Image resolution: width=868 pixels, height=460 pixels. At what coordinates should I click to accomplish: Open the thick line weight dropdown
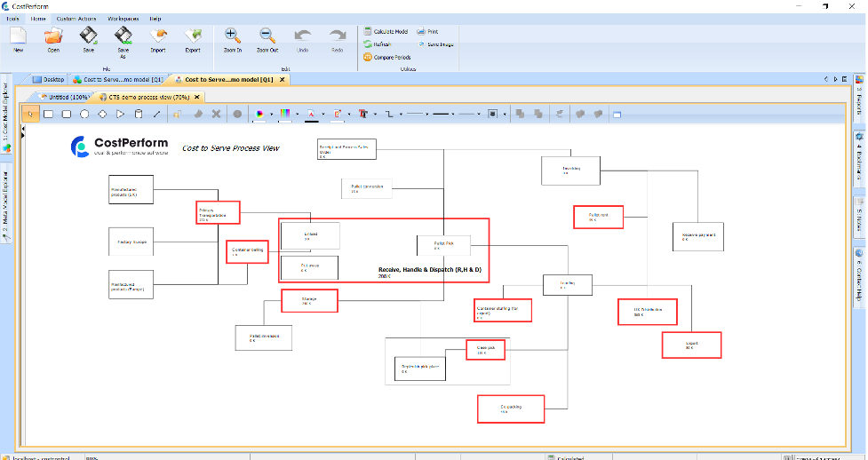click(453, 114)
